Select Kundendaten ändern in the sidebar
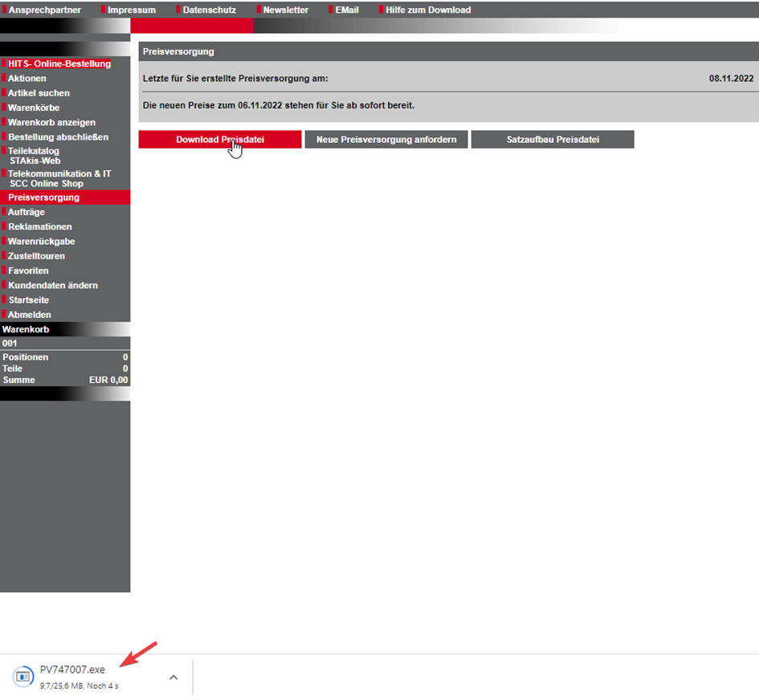This screenshot has width=759, height=700. 53,286
